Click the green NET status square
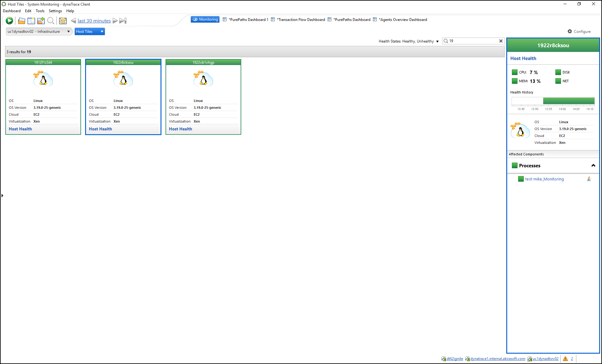Image resolution: width=602 pixels, height=364 pixels. click(558, 81)
